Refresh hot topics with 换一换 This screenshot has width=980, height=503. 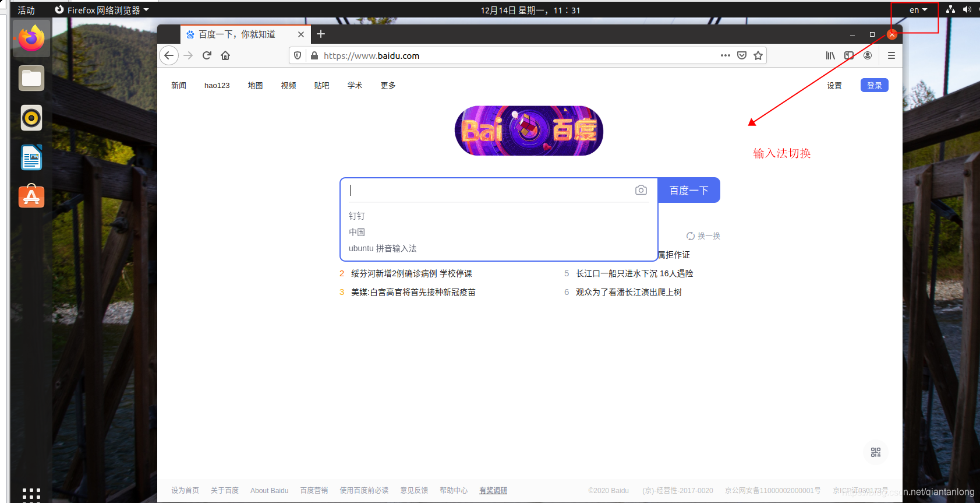tap(703, 236)
